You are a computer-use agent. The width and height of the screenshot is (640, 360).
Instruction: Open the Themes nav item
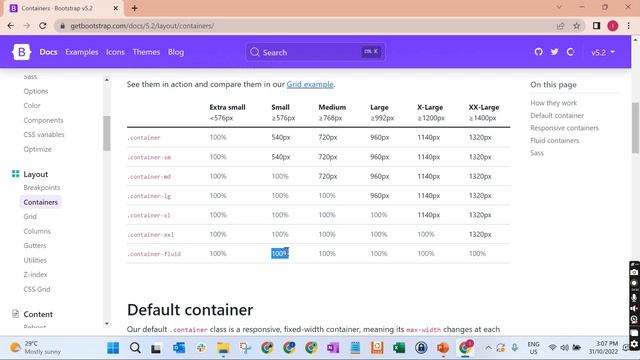tap(146, 52)
